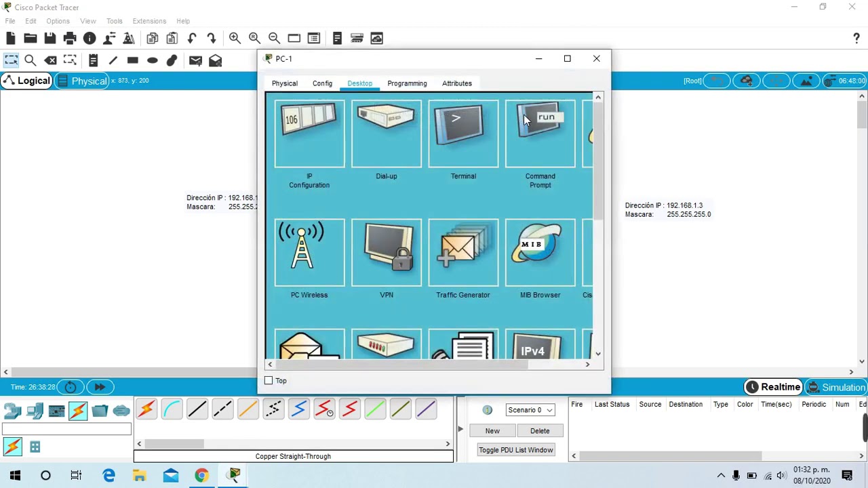Click the Undo arrow in the toolbar
Viewport: 868px width, 488px height.
192,39
